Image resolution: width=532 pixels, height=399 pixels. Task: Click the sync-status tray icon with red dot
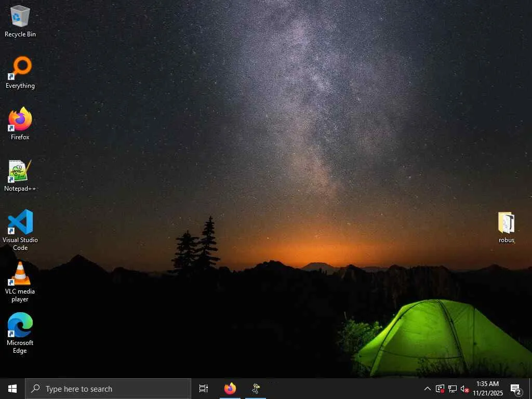click(x=440, y=389)
